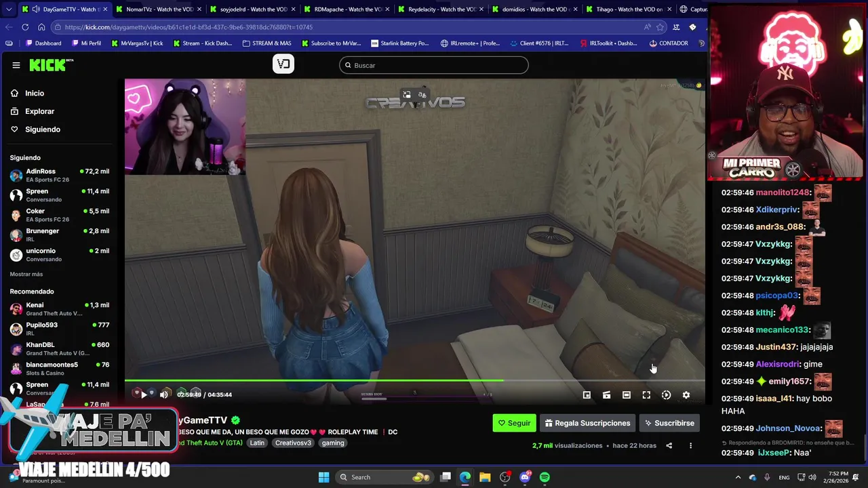Open Kenai recommended channel
868x488 pixels.
60,309
